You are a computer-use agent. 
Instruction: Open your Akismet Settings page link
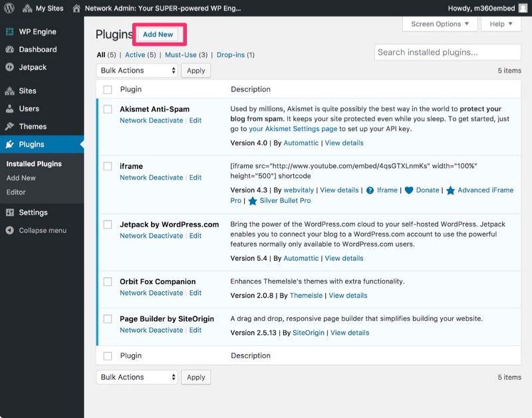[293, 128]
